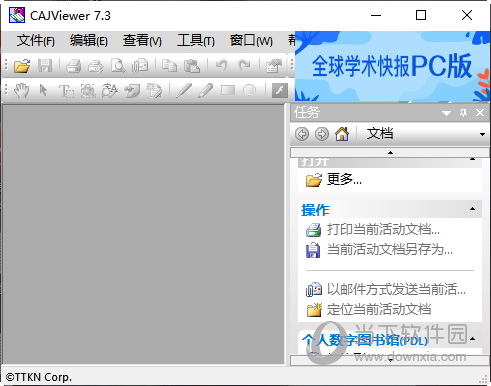Go back in the task pane
Screen dimensions: 491x386
302,134
